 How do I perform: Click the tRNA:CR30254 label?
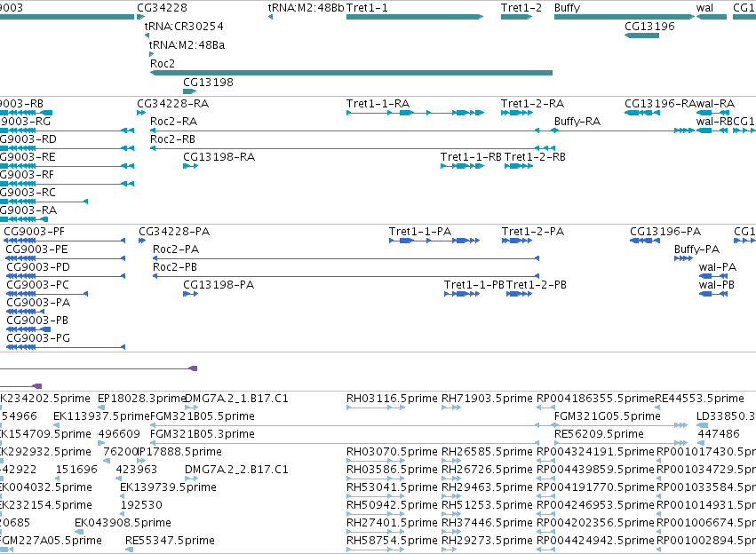pos(184,26)
